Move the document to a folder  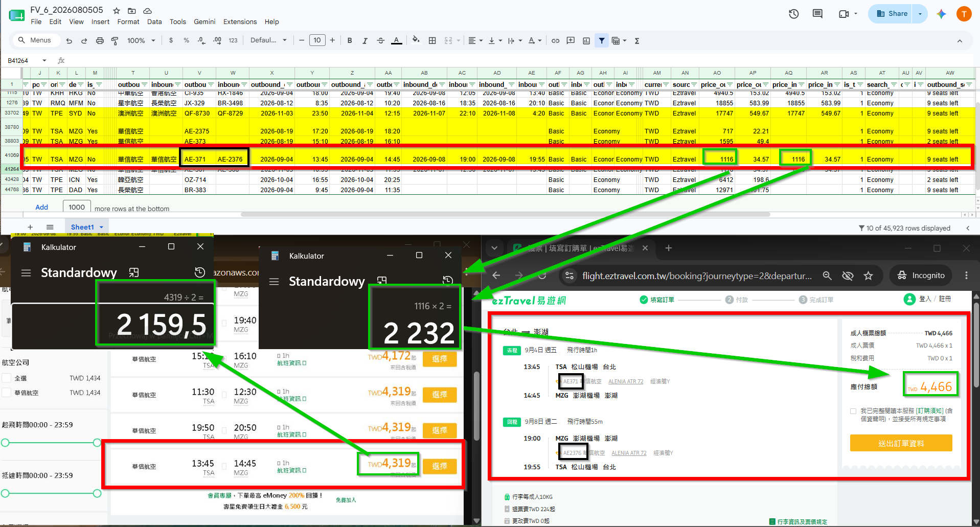tap(132, 11)
